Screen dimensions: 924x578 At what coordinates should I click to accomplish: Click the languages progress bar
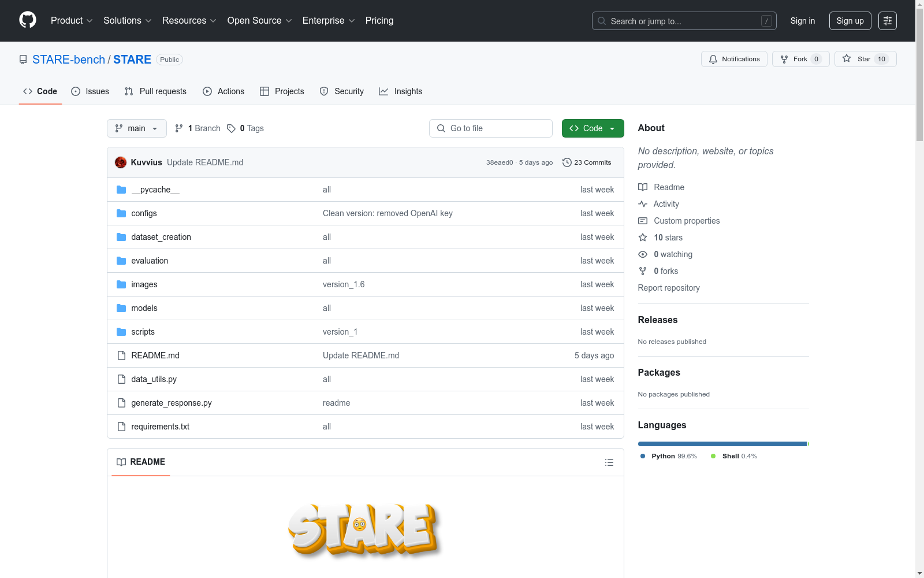click(x=724, y=444)
